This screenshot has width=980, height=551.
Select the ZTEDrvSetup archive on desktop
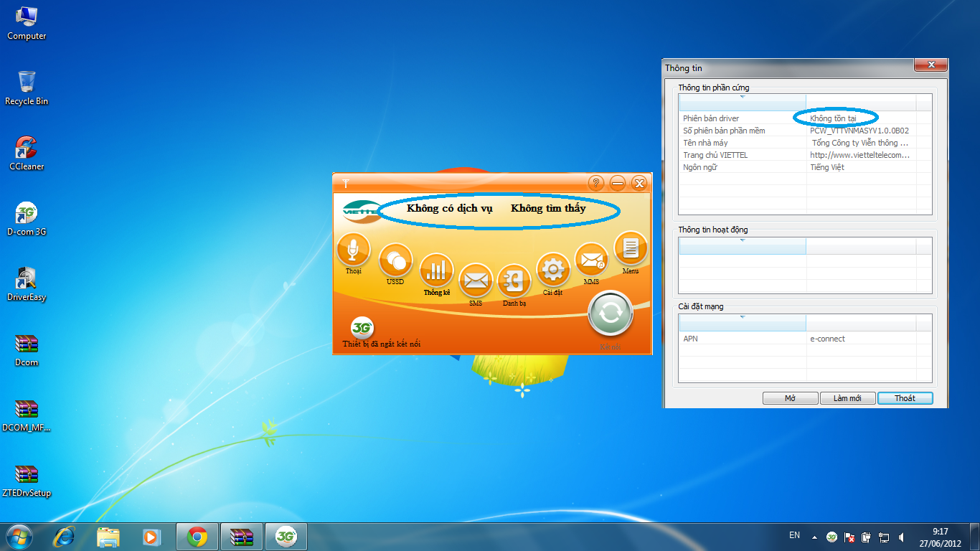(27, 481)
